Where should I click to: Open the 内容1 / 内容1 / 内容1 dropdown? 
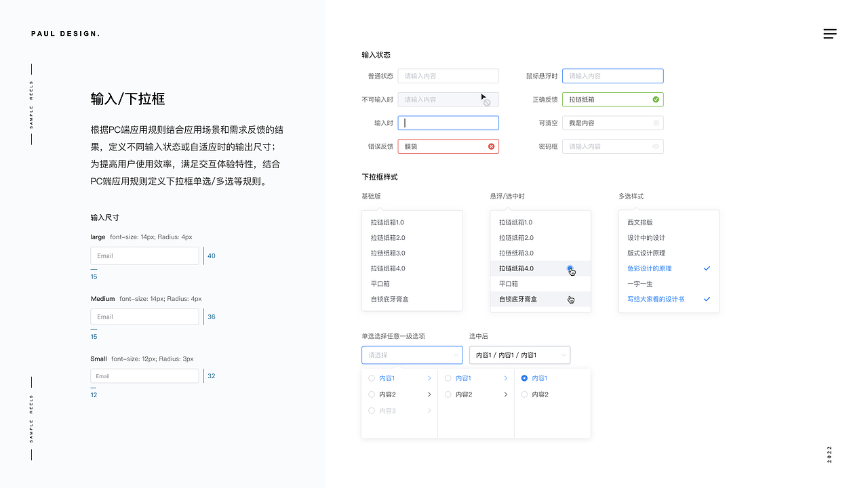pyautogui.click(x=519, y=355)
